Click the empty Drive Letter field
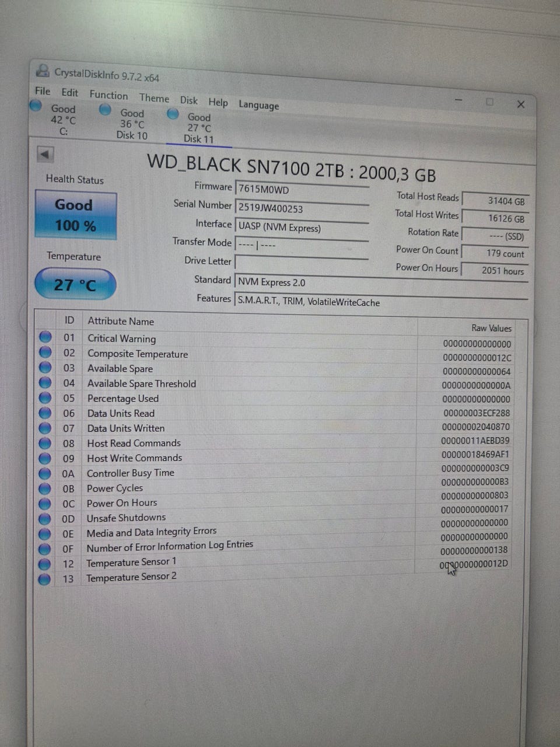 point(302,263)
